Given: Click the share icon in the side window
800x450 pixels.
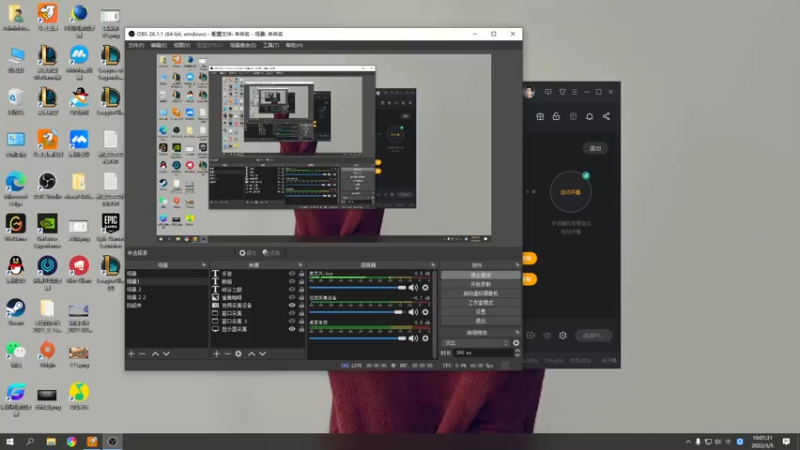Looking at the screenshot, I should pos(606,116).
